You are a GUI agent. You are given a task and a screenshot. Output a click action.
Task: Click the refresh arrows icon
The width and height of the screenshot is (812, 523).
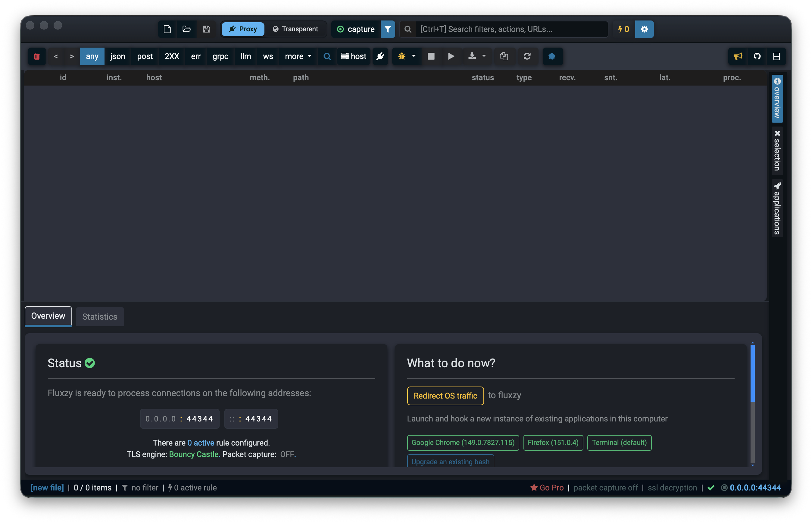[527, 56]
